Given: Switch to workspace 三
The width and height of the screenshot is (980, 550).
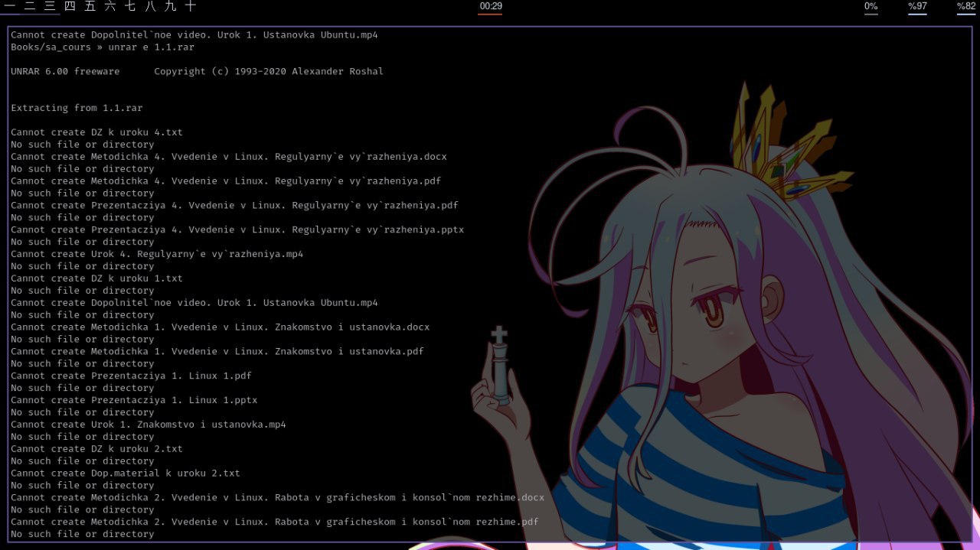Looking at the screenshot, I should [50, 6].
